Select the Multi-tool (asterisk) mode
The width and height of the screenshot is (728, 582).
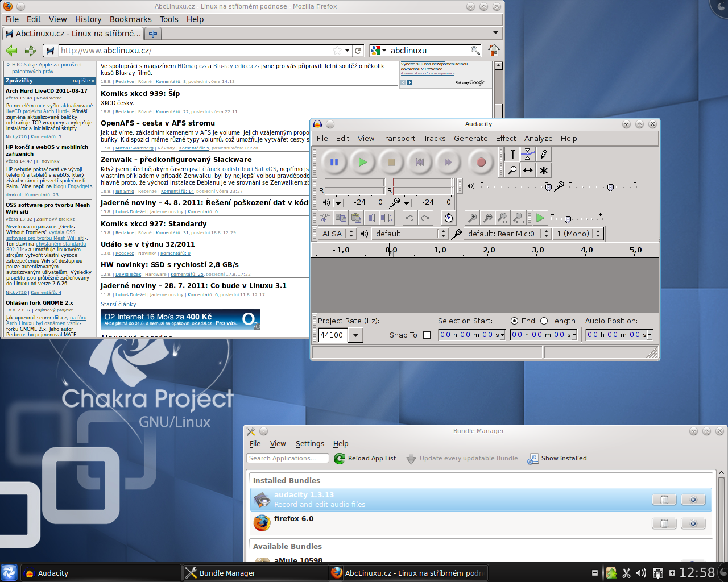click(x=544, y=170)
